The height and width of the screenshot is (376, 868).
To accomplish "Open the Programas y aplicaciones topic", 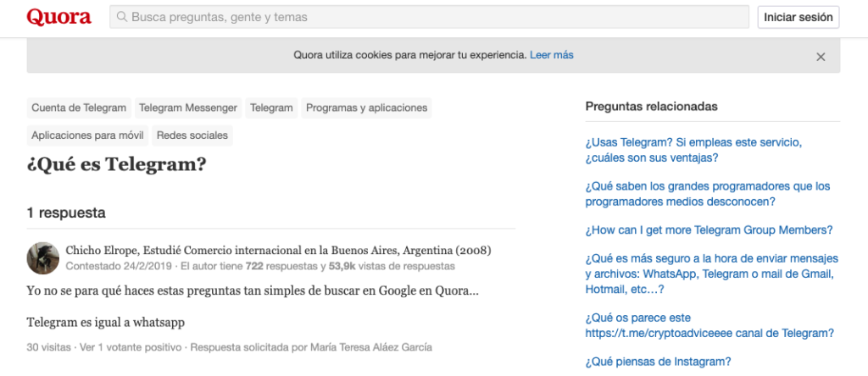I will click(x=366, y=108).
